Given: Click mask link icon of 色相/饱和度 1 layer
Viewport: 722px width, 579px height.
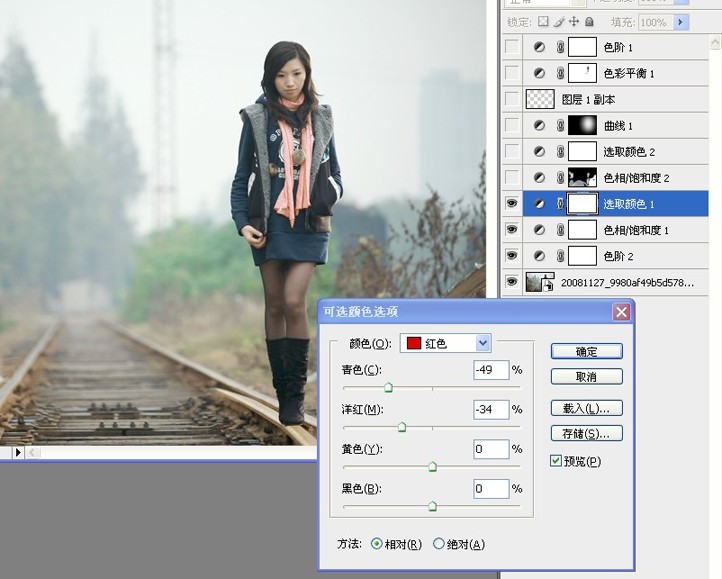Looking at the screenshot, I should (560, 230).
